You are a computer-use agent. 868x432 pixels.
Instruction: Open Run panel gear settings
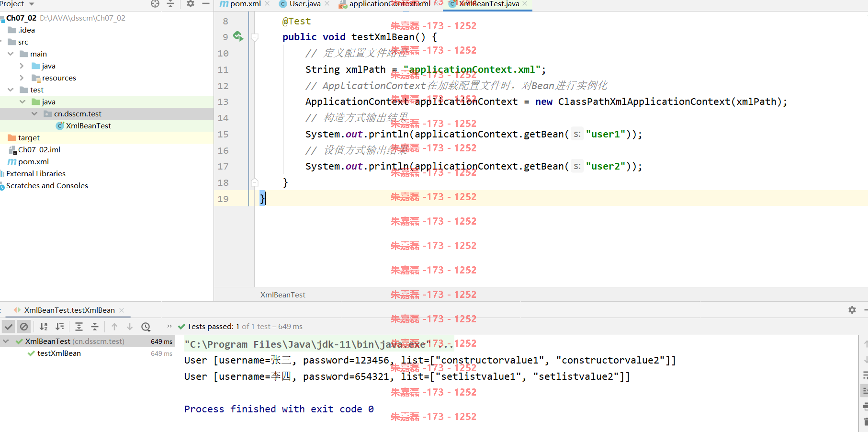pos(852,310)
